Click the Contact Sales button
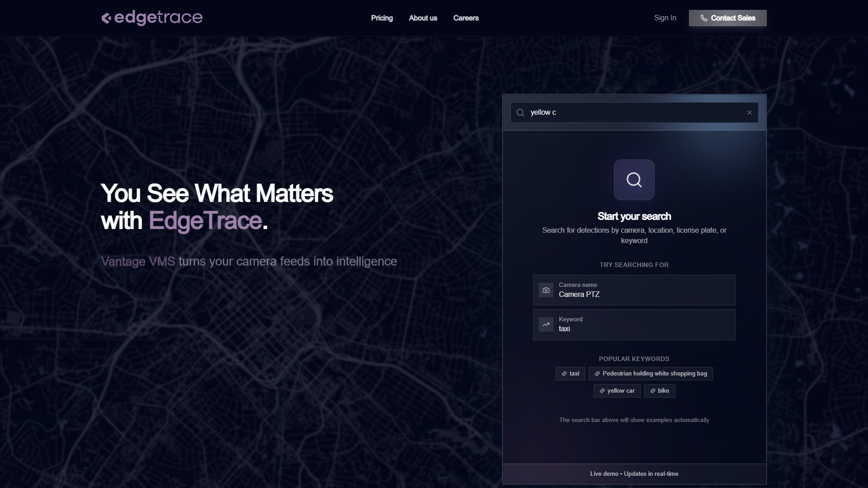 [728, 18]
